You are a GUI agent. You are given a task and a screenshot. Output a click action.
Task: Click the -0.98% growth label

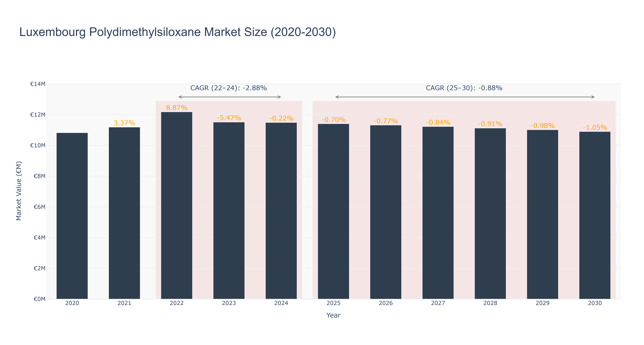[542, 126]
